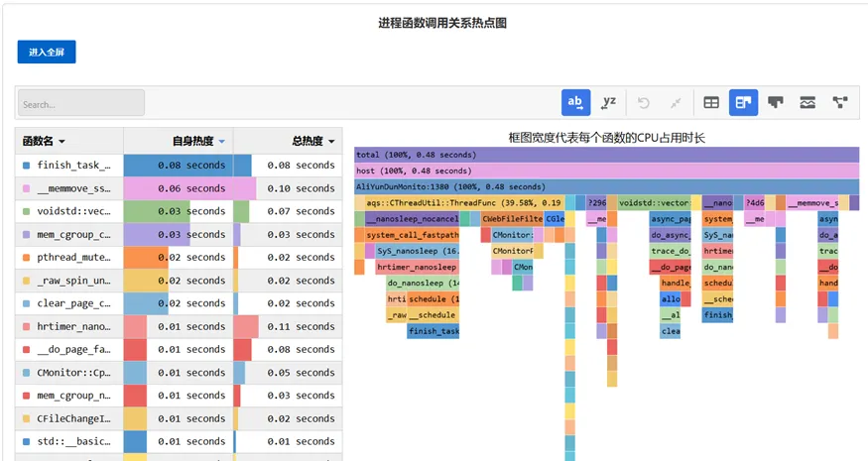Viewport: 868px width, 461px height.
Task: Click the orange schedule (1 flame block
Action: pyautogui.click(x=434, y=299)
